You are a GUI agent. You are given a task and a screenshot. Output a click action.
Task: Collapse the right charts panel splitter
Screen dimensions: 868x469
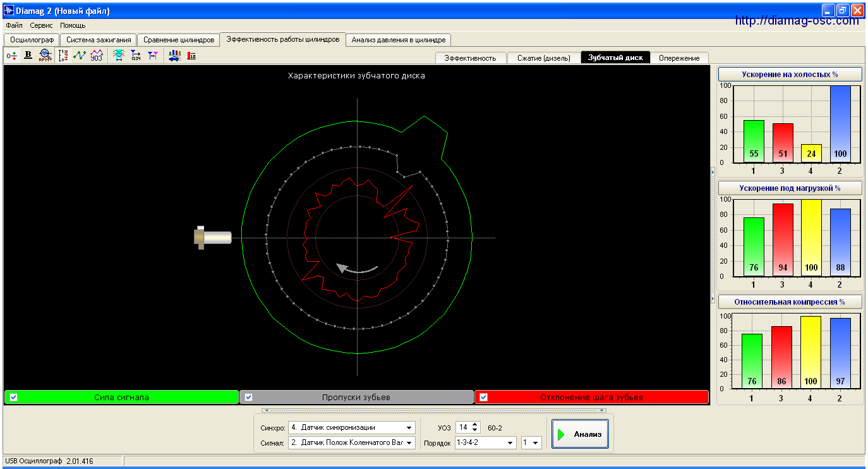713,235
